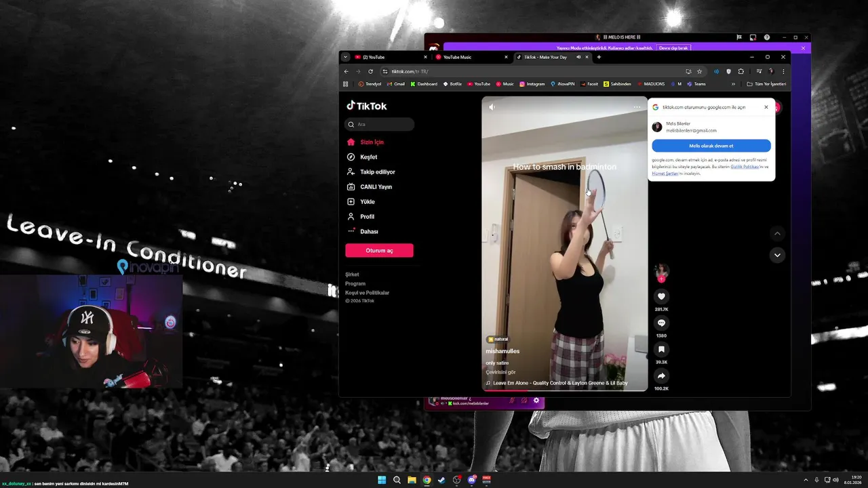868x488 pixels.
Task: Click the browser back arrow
Action: (346, 71)
